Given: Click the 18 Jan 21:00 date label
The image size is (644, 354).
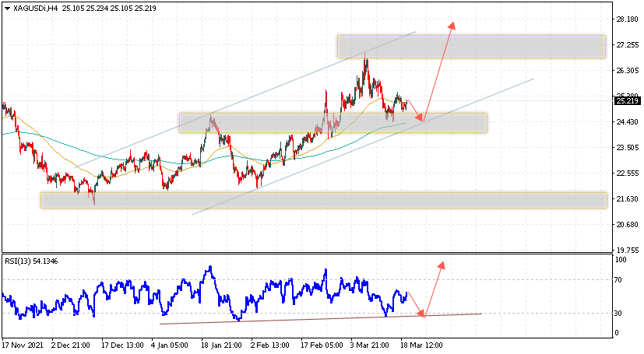Looking at the screenshot, I should point(222,345).
